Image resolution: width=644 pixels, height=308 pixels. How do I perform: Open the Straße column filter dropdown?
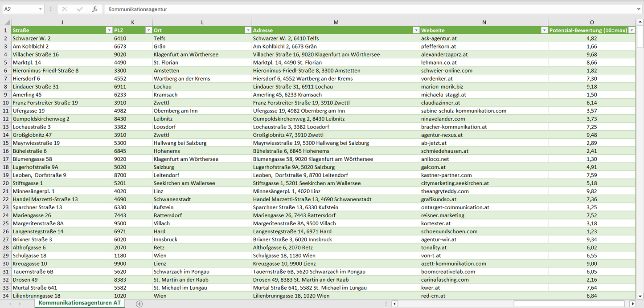[x=109, y=30]
